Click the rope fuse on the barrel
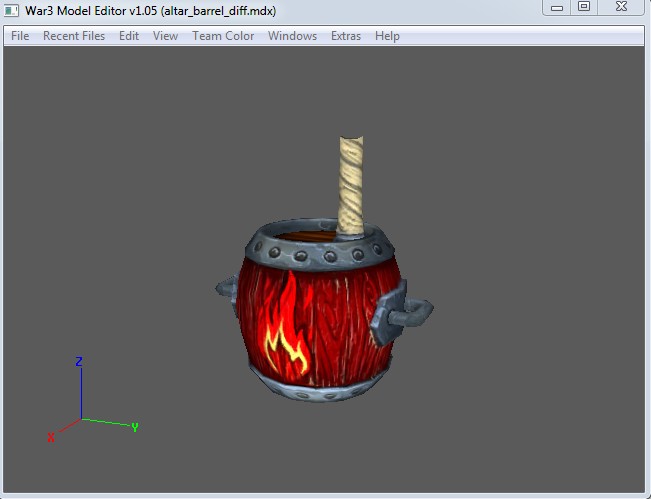This screenshot has width=651, height=499. (351, 186)
